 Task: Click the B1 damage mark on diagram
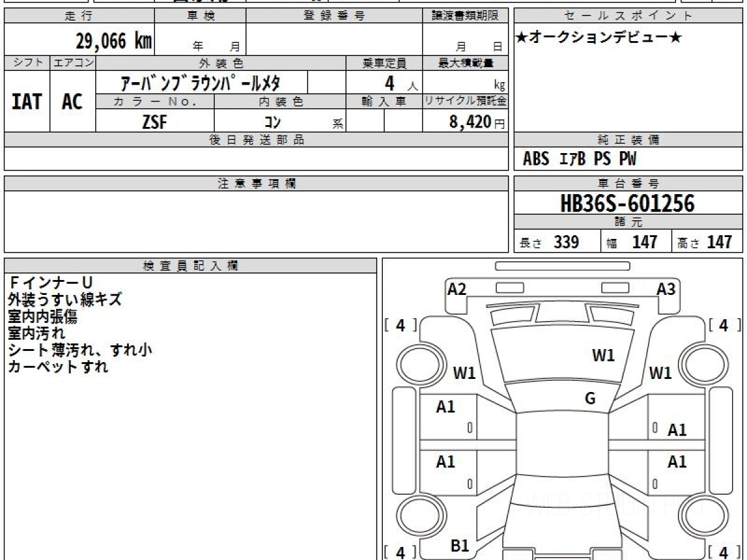click(x=459, y=546)
